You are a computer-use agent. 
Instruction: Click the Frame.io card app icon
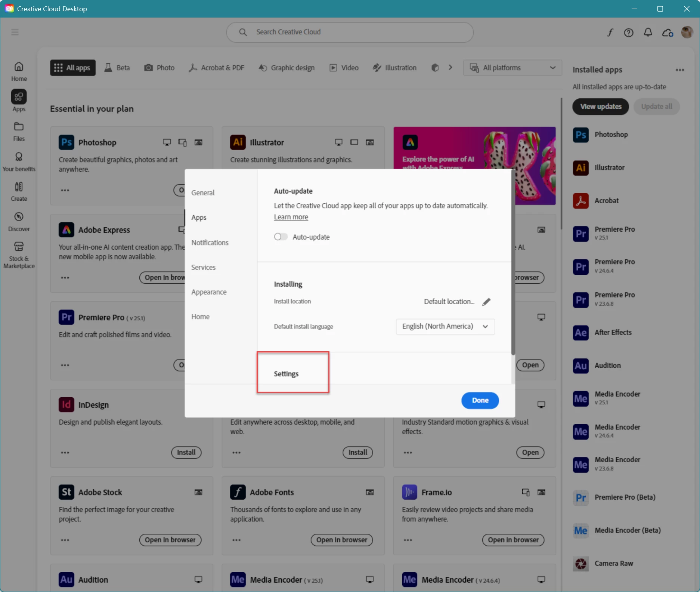pyautogui.click(x=410, y=492)
